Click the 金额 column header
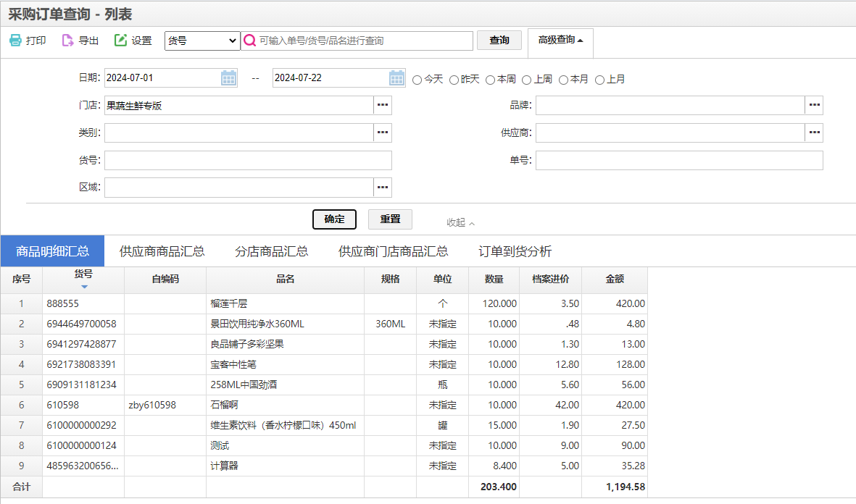 coord(615,280)
